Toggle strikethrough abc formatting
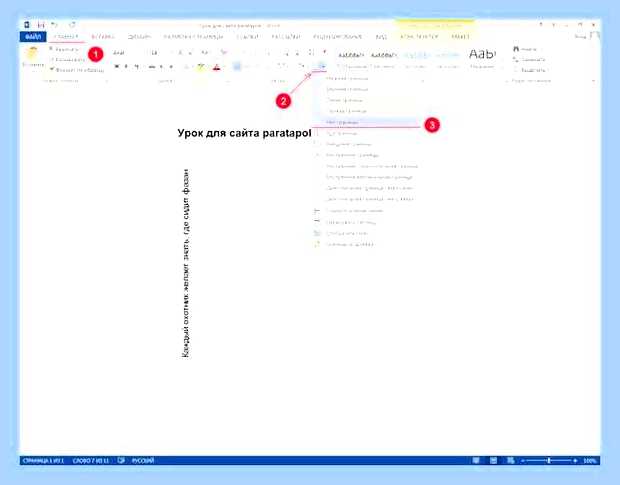Viewport: 620px width, 485px height. [152, 66]
